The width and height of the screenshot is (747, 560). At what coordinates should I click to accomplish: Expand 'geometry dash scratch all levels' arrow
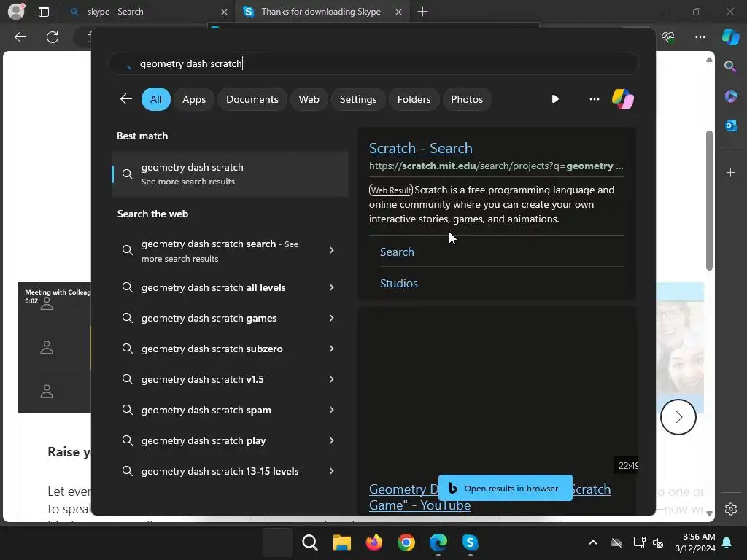[331, 287]
